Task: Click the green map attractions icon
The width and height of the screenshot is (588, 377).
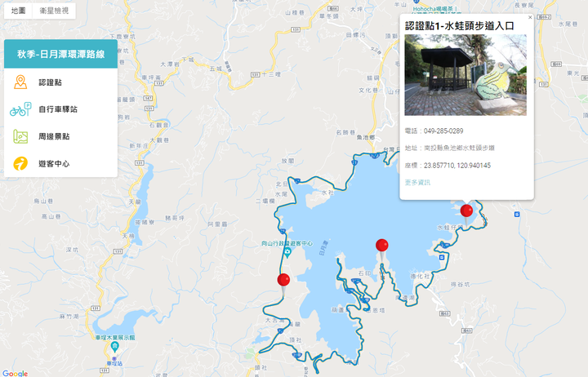Action: pos(20,136)
